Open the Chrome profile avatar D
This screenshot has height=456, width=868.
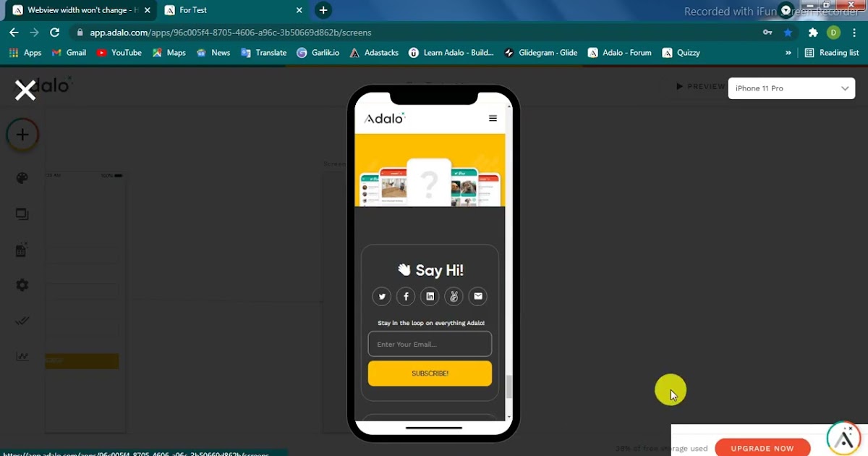click(x=833, y=33)
